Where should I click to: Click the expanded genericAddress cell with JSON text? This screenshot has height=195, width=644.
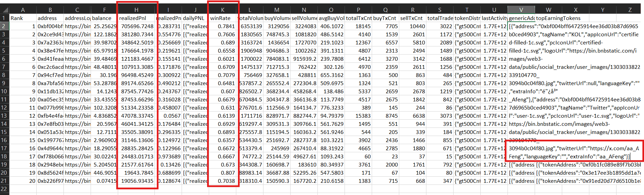(x=574, y=91)
